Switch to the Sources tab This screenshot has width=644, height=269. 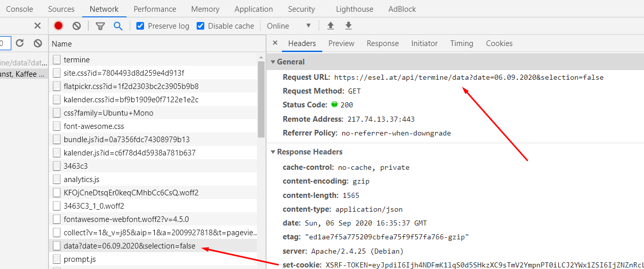61,9
